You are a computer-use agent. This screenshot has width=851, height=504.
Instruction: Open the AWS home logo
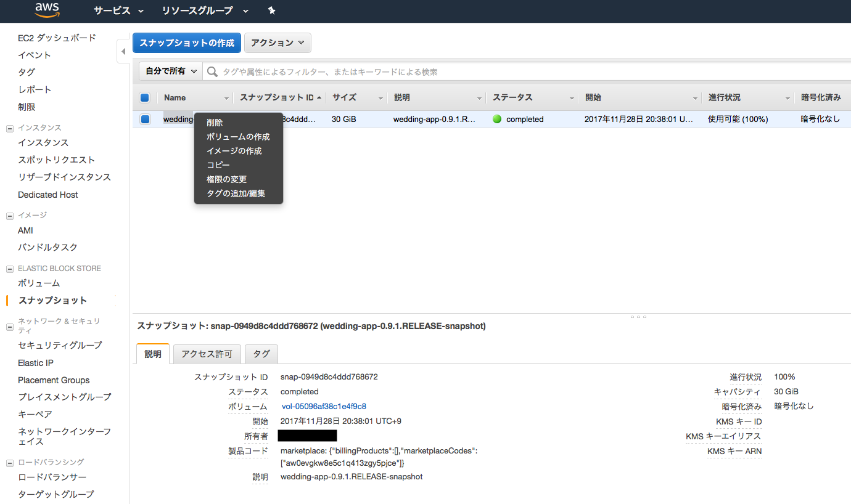[x=47, y=10]
